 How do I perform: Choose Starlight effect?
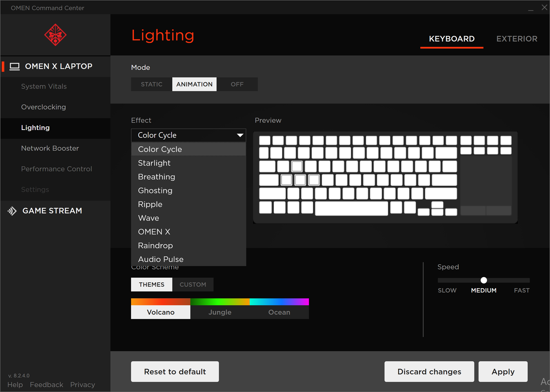189,163
